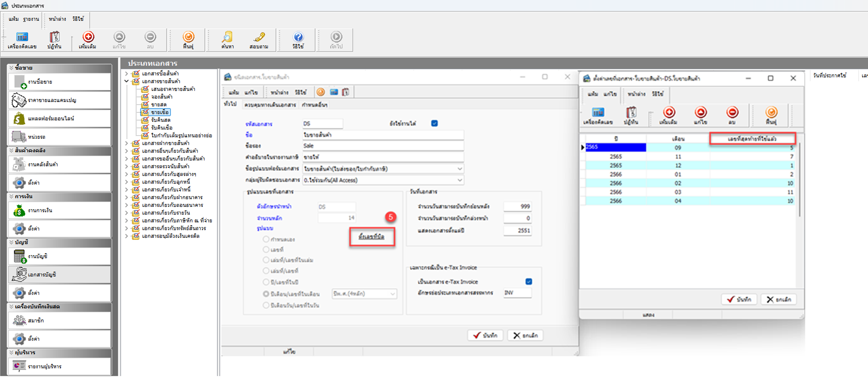Viewport: 868px width, 377px height.
Task: Open the search magnifier tool
Action: click(227, 37)
